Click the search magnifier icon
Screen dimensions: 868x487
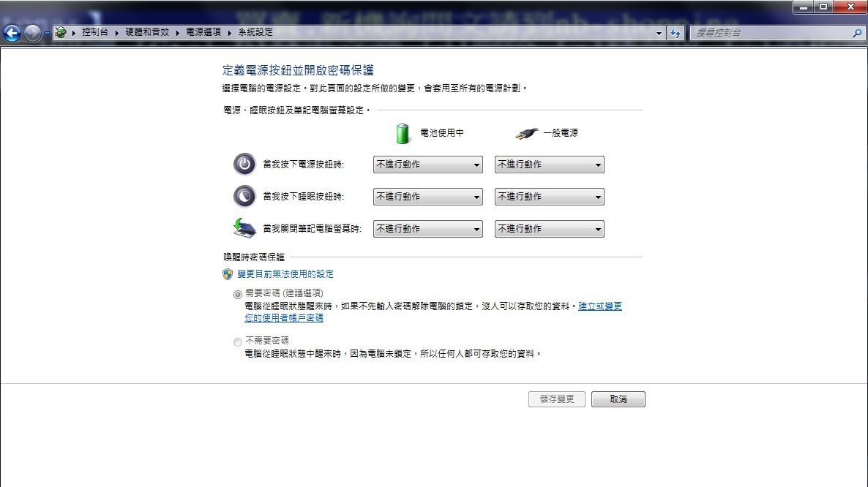click(857, 33)
